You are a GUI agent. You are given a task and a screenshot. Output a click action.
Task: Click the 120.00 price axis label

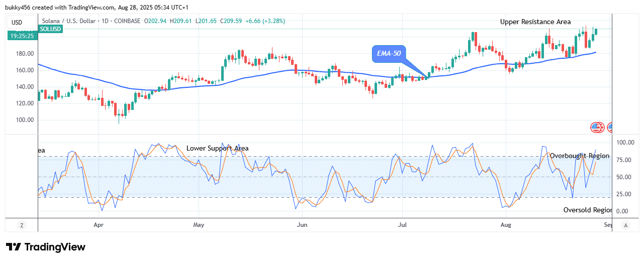(x=24, y=103)
